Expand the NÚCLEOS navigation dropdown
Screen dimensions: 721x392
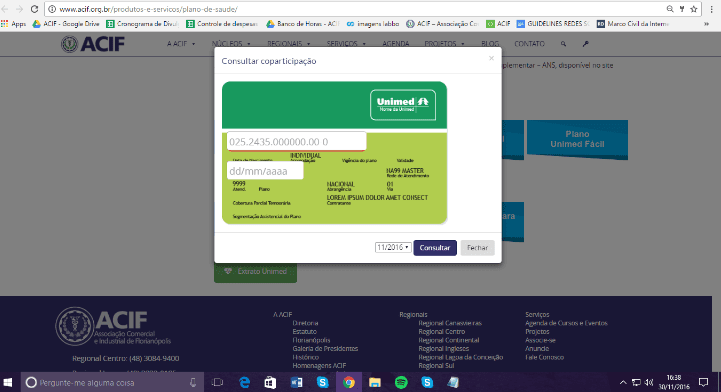click(x=231, y=44)
